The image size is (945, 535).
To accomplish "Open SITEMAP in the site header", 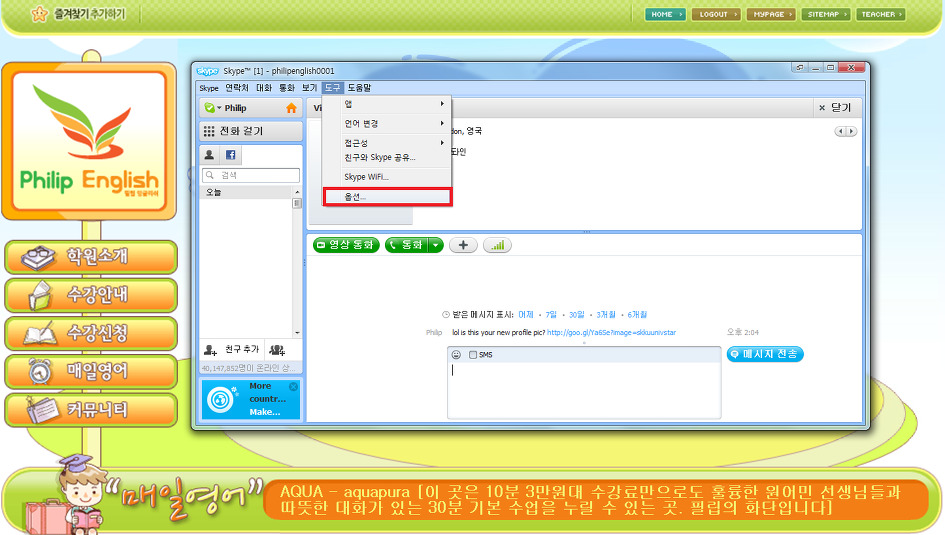I will pos(826,14).
